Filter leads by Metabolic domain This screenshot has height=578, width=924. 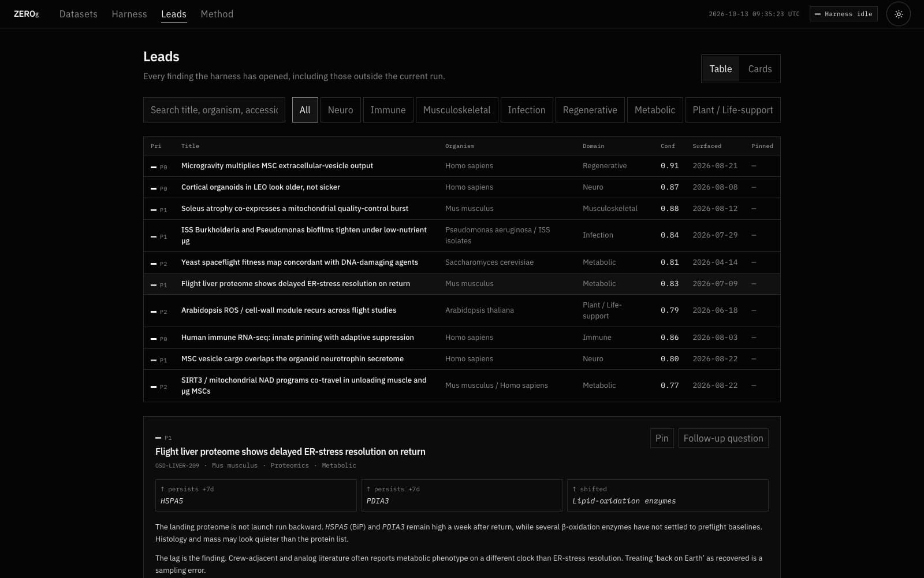pos(655,110)
